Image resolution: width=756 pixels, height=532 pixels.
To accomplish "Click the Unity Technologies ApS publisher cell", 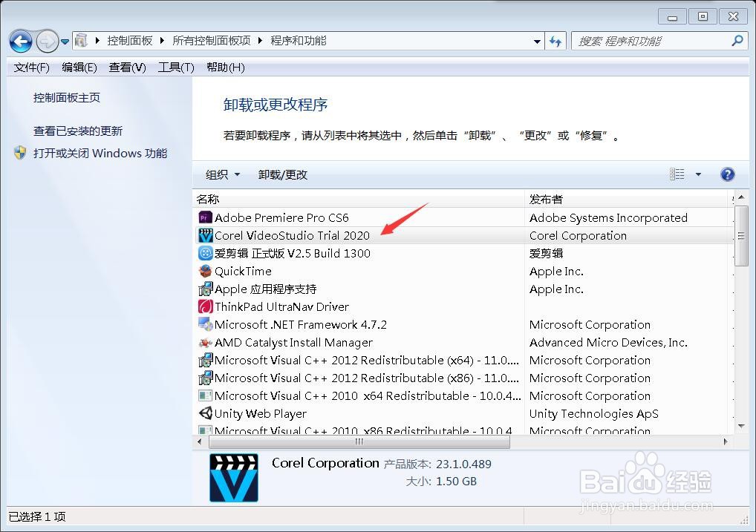I will point(593,414).
